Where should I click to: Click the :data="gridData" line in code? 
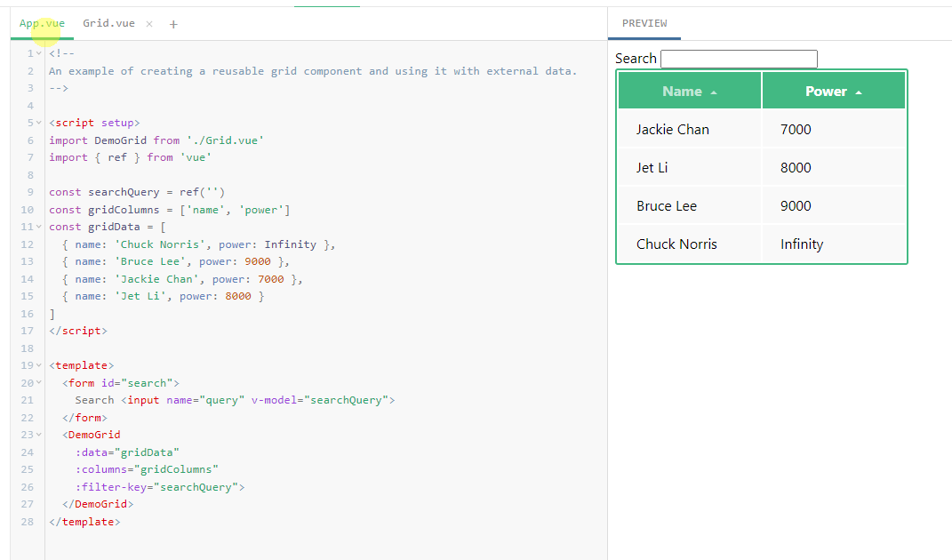[x=127, y=452]
